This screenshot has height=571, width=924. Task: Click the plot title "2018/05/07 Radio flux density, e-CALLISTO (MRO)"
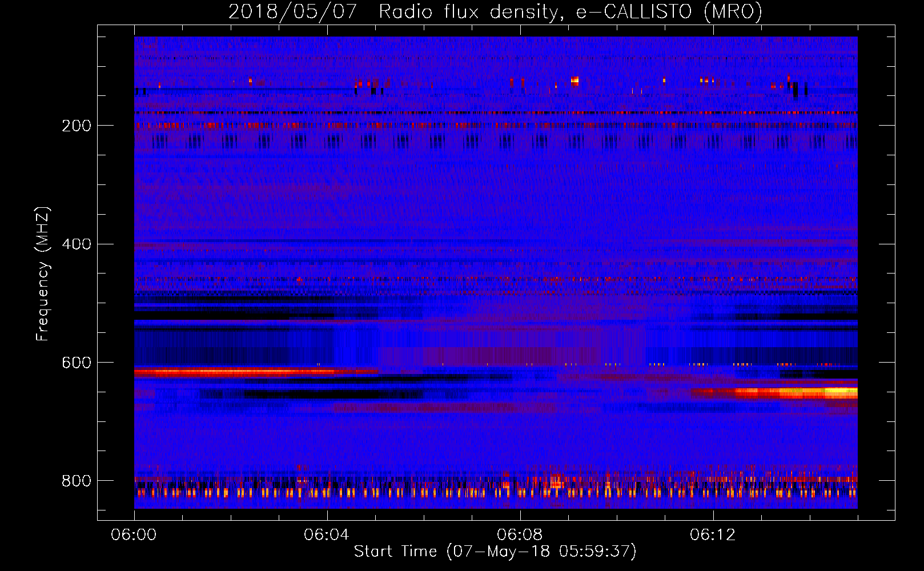[495, 11]
